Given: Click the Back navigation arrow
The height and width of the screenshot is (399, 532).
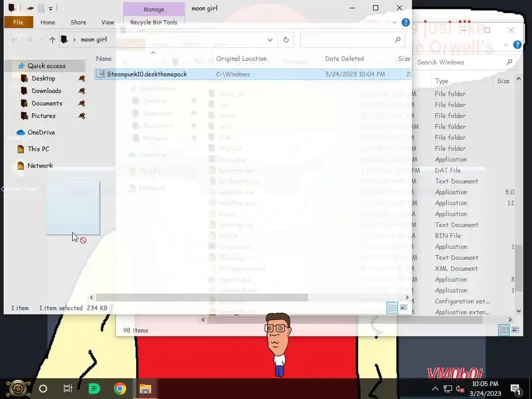Looking at the screenshot, I should [x=14, y=40].
